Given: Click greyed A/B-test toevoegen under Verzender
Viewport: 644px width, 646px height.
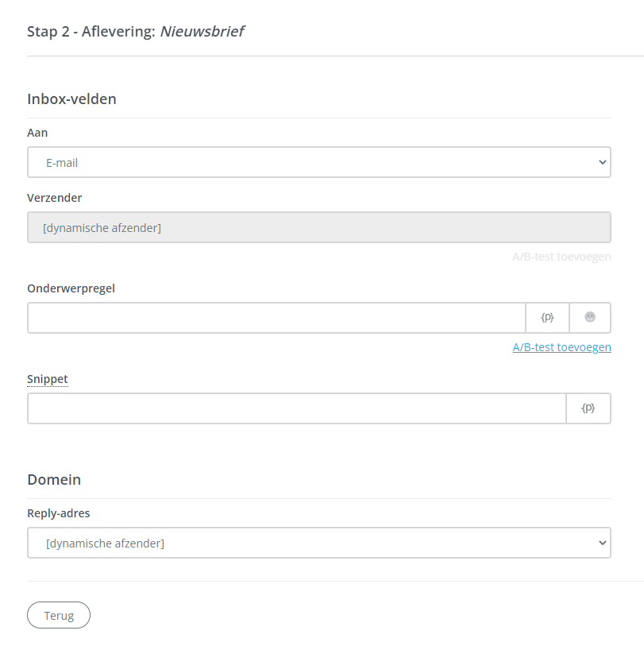Looking at the screenshot, I should point(561,257).
